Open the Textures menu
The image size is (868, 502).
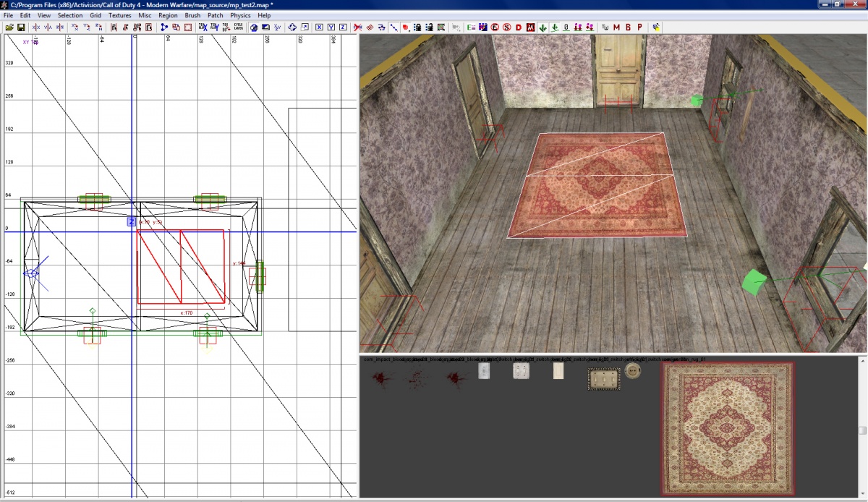[x=120, y=15]
